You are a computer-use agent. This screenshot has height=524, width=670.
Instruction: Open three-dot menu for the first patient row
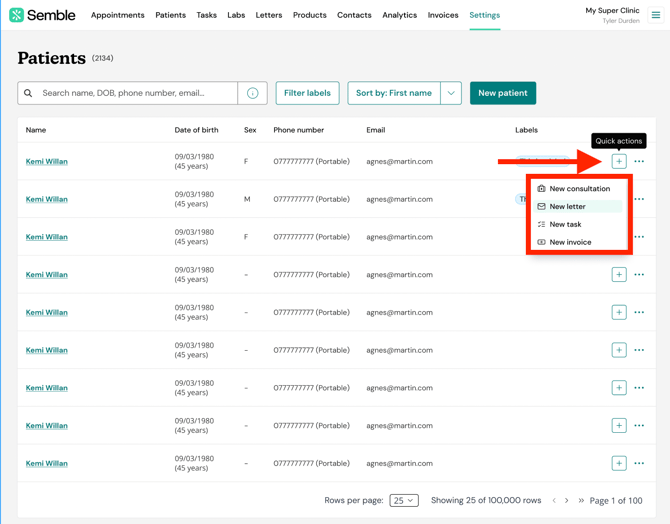point(640,161)
